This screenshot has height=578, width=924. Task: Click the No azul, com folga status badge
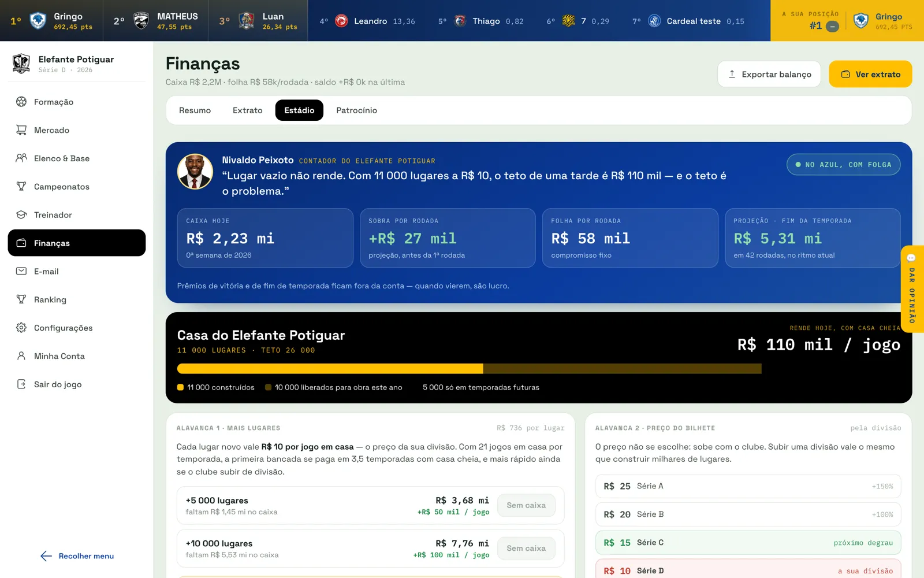point(843,165)
